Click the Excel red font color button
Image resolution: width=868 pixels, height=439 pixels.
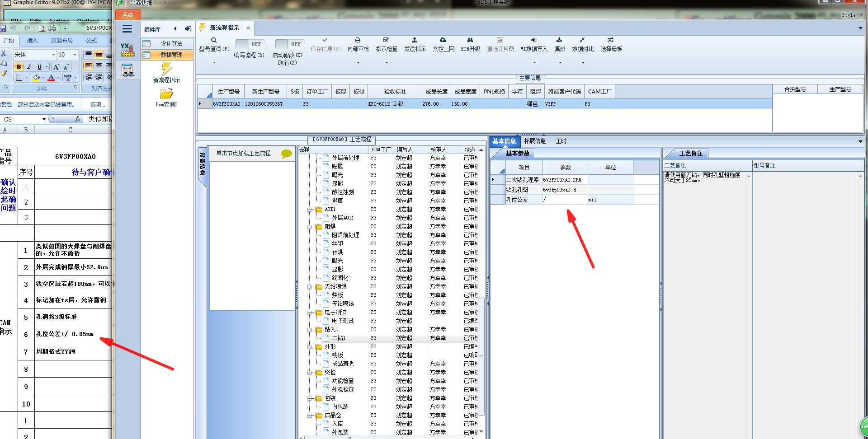pyautogui.click(x=51, y=78)
